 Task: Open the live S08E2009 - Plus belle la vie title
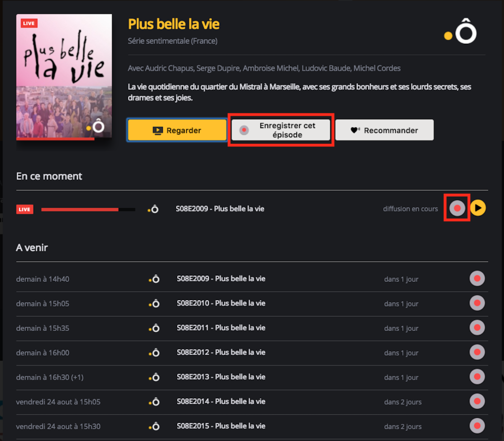[x=220, y=209]
